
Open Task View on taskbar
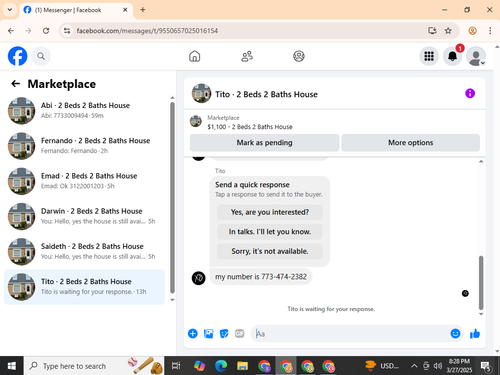click(x=176, y=366)
